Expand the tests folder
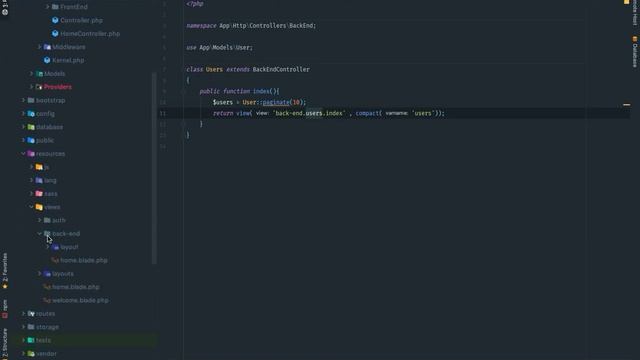The height and width of the screenshot is (360, 640). pos(23,340)
